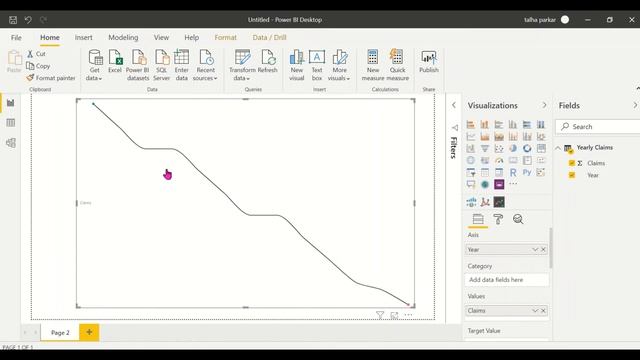Click the Visualizations pane vertical scrollbar

point(551,248)
